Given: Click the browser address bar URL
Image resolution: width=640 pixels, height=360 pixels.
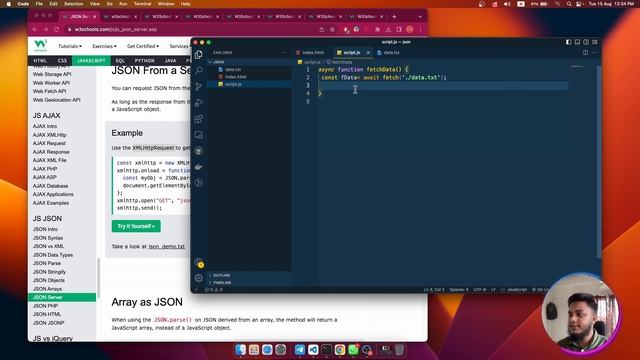Looking at the screenshot, I should (116, 29).
